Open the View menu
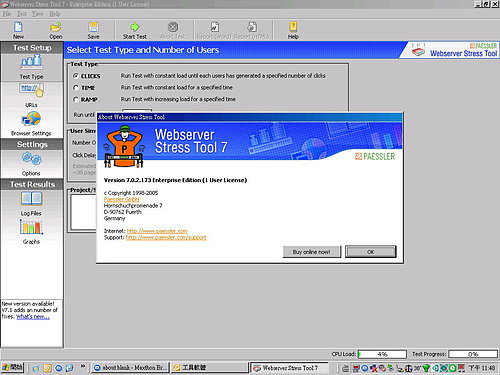 click(x=38, y=14)
